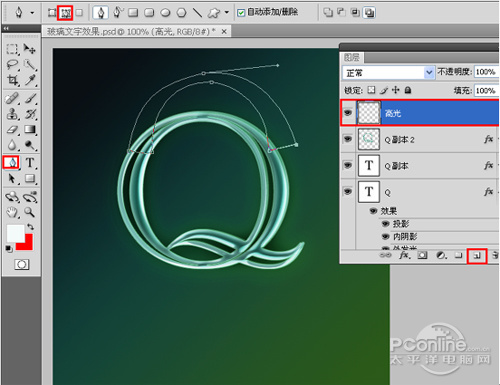Toggle lock transparent pixels

click(371, 90)
